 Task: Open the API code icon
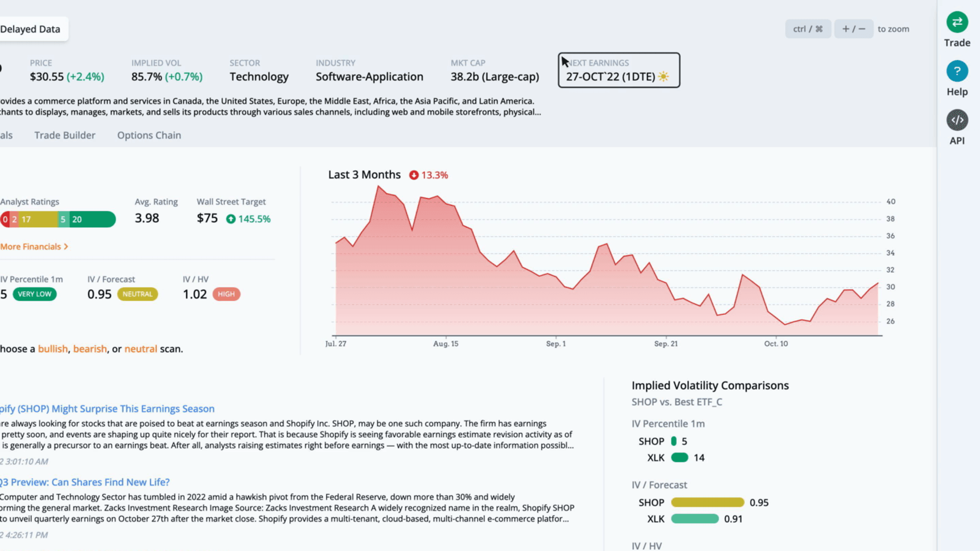pos(957,120)
